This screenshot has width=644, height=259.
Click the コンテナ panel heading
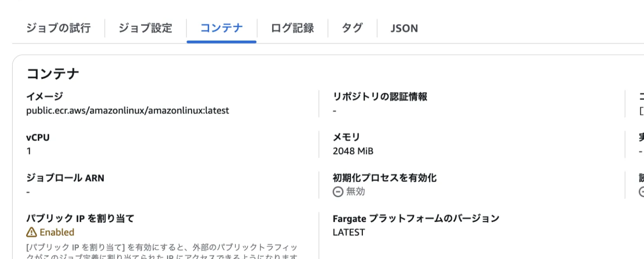[53, 73]
